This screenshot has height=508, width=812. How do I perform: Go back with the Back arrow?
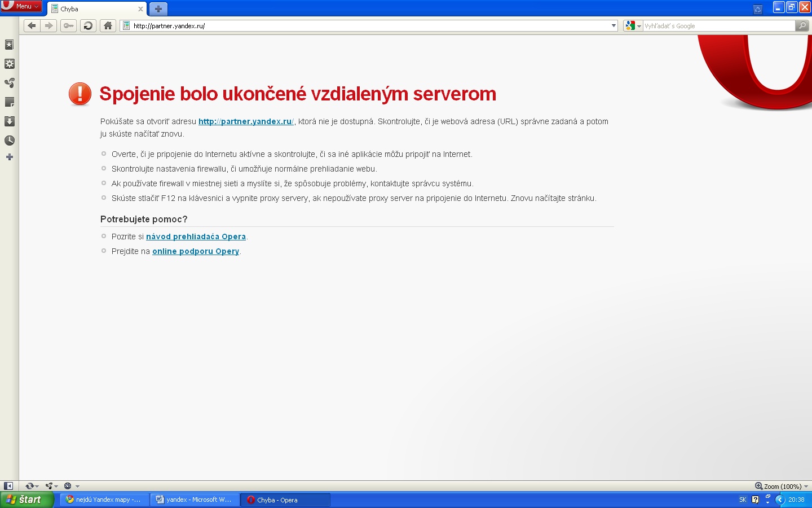(32, 25)
